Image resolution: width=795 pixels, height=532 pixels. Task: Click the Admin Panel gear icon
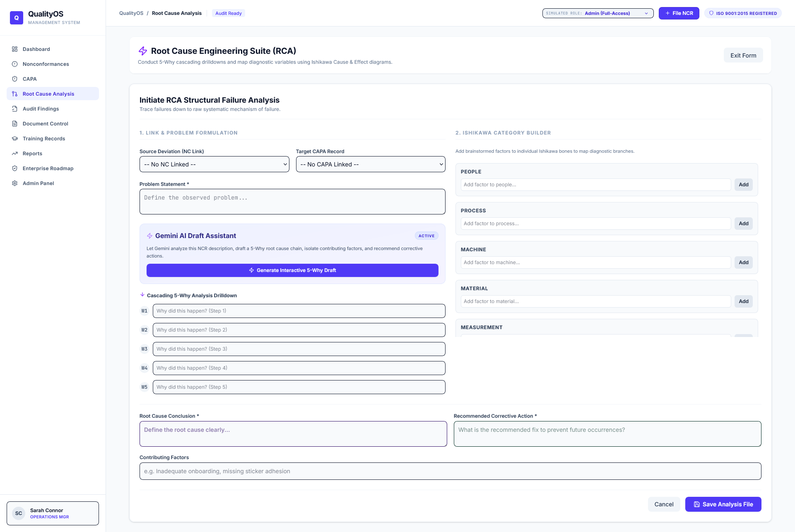point(15,183)
